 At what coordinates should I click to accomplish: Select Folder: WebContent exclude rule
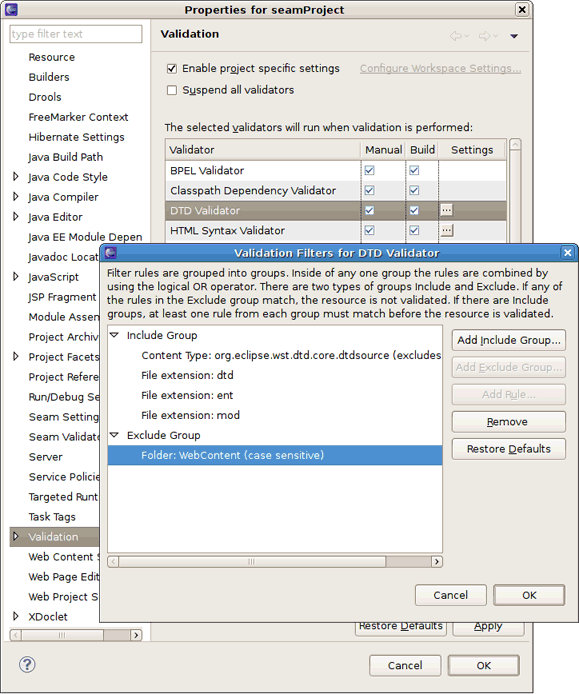pyautogui.click(x=275, y=455)
